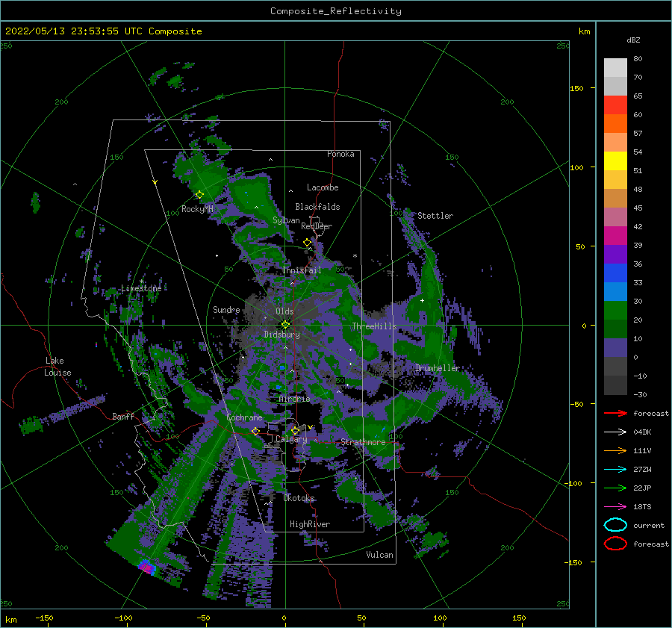Screen dimensions: 672x628
Task: Click the Ponoka city label
Action: coord(340,154)
